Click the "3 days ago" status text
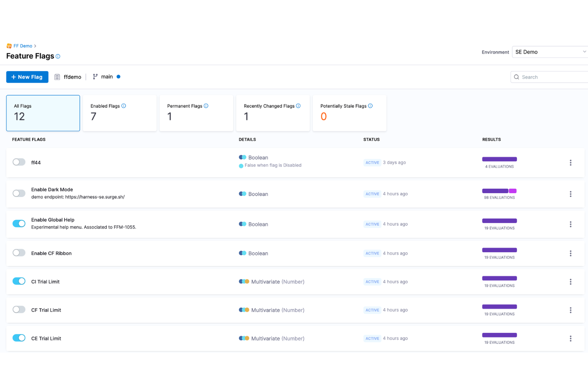 click(x=395, y=162)
